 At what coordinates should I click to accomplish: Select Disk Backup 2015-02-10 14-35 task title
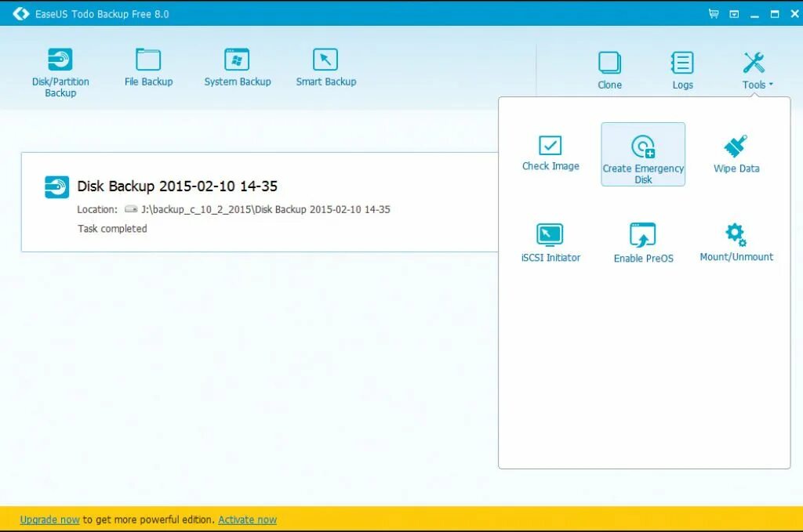[177, 186]
